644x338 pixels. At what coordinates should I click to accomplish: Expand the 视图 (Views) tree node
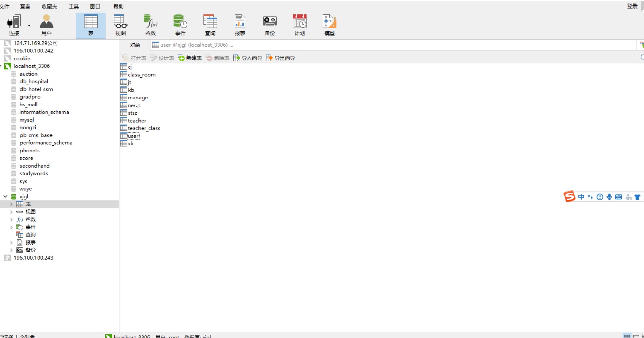[x=11, y=212]
